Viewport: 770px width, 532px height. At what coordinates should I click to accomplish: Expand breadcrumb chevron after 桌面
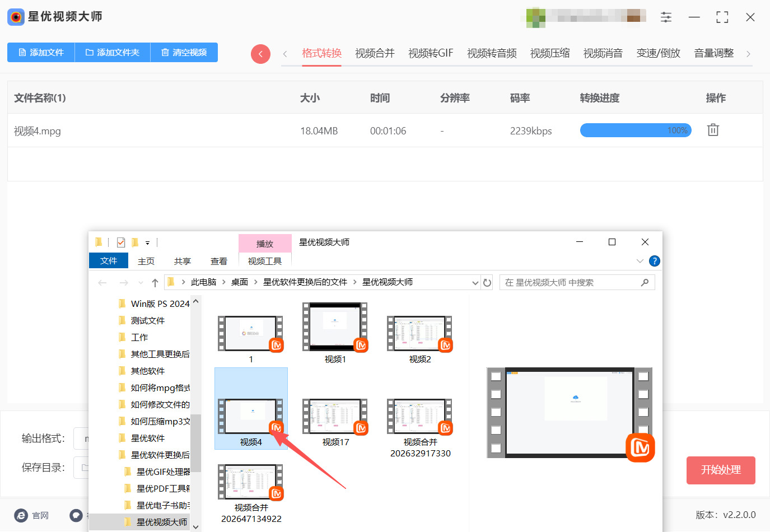[256, 282]
